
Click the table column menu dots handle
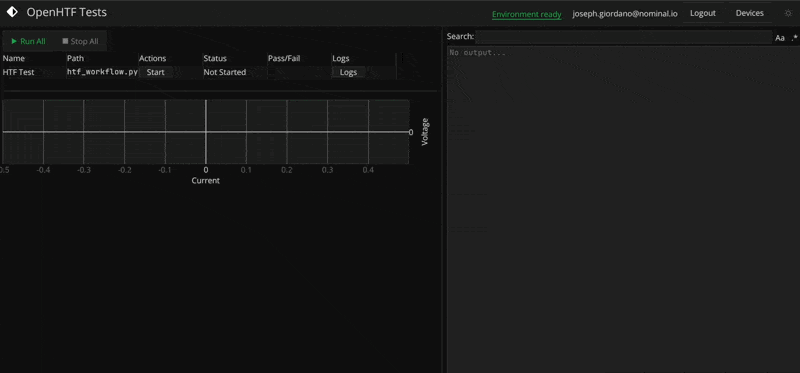[x=402, y=59]
